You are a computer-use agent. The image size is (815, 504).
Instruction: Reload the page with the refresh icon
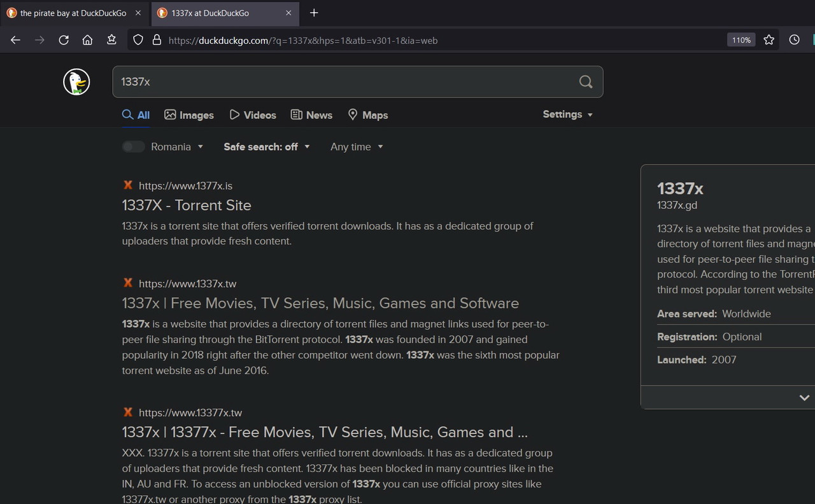pos(64,40)
